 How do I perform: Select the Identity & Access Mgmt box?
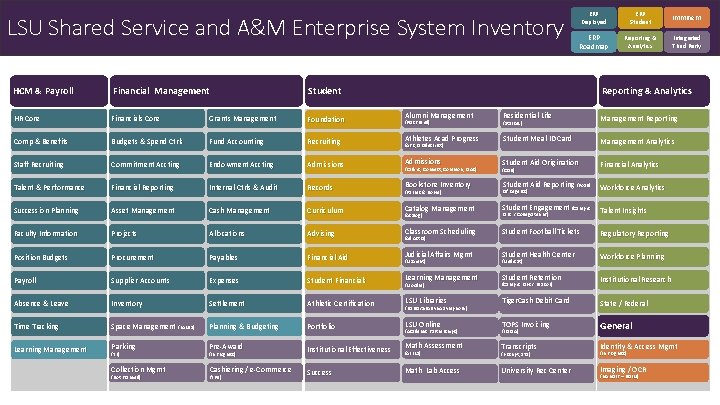click(653, 349)
